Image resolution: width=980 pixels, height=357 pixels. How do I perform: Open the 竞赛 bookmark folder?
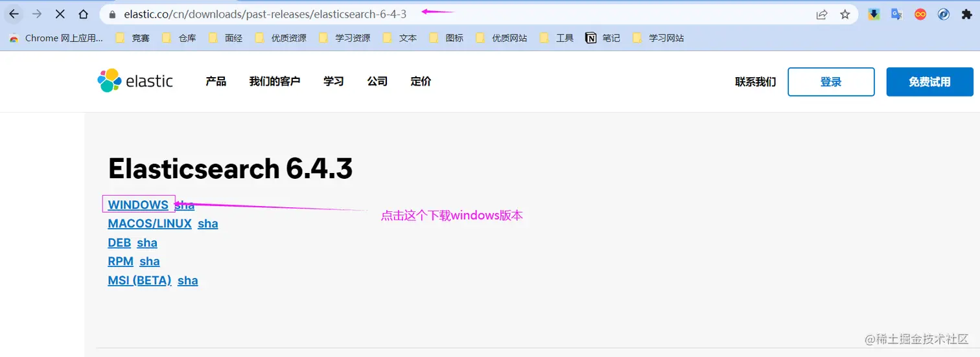(x=132, y=38)
